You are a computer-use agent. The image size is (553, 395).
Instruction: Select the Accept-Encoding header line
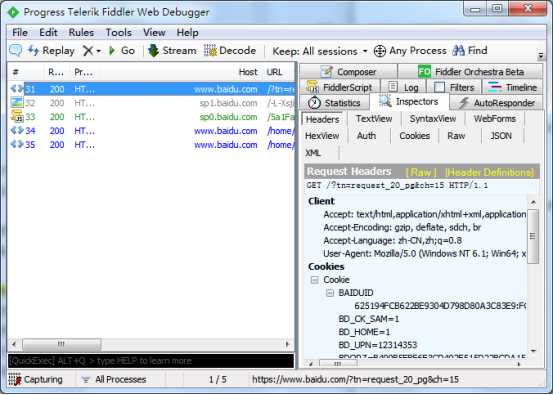(x=402, y=227)
